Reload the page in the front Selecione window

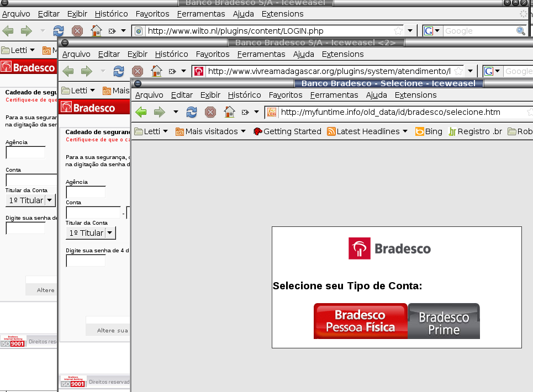(x=191, y=112)
